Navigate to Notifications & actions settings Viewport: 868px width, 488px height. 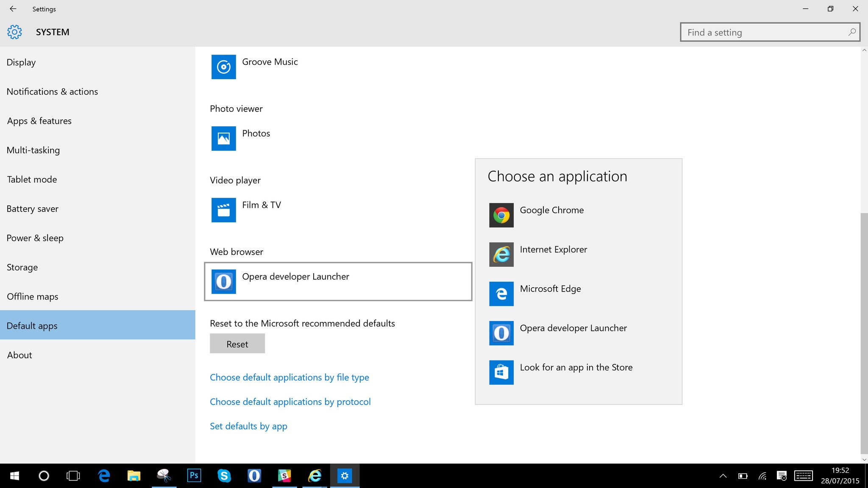(x=52, y=91)
